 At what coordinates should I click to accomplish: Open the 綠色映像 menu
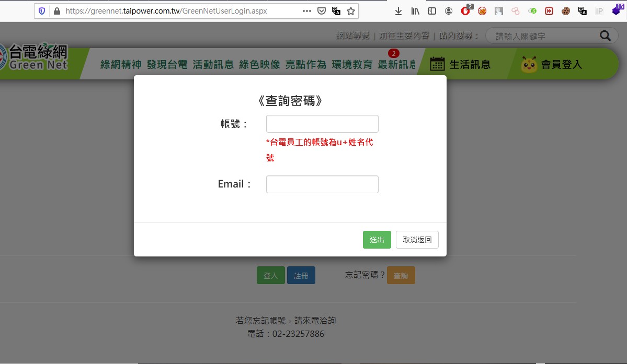pos(259,64)
